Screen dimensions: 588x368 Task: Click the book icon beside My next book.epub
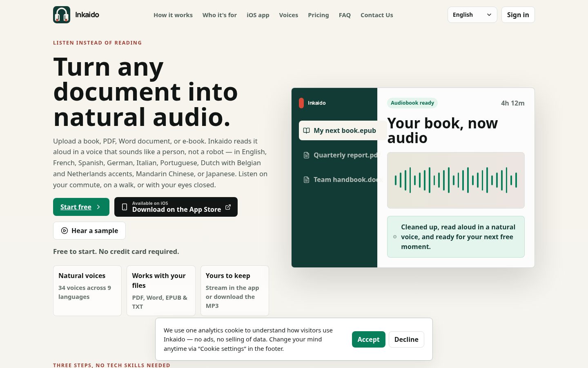(306, 130)
